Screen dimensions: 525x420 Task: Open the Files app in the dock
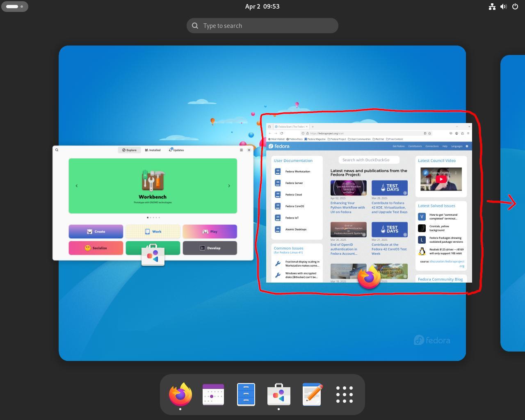(246, 395)
